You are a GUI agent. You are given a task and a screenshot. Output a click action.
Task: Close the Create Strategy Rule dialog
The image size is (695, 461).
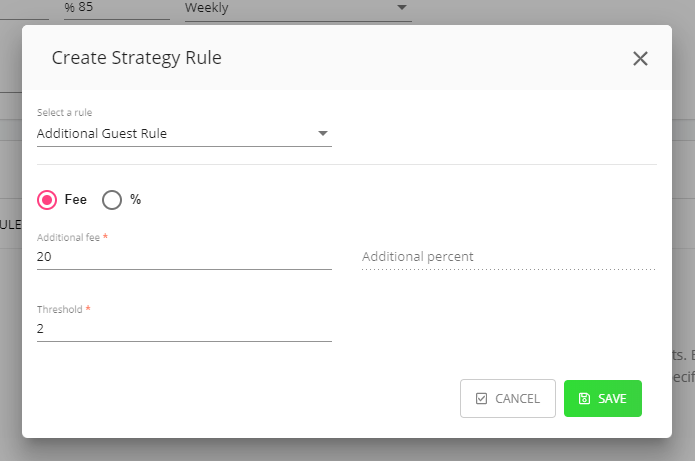click(x=640, y=59)
